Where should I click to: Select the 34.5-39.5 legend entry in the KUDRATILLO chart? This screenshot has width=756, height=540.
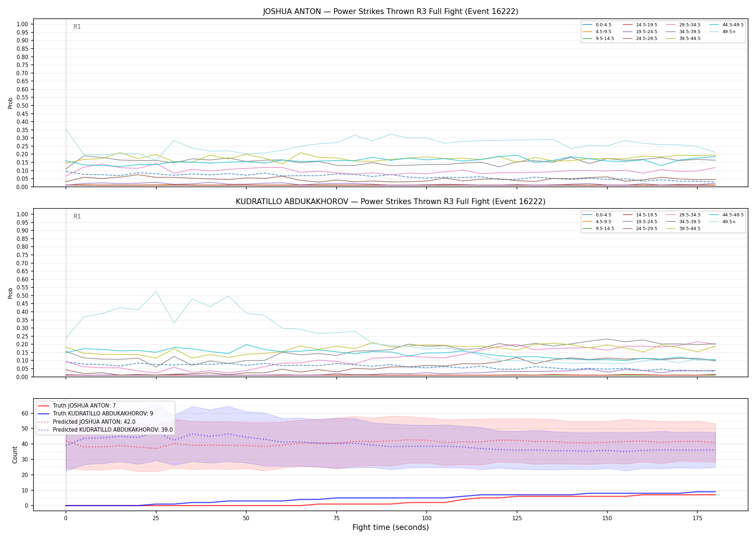point(683,222)
